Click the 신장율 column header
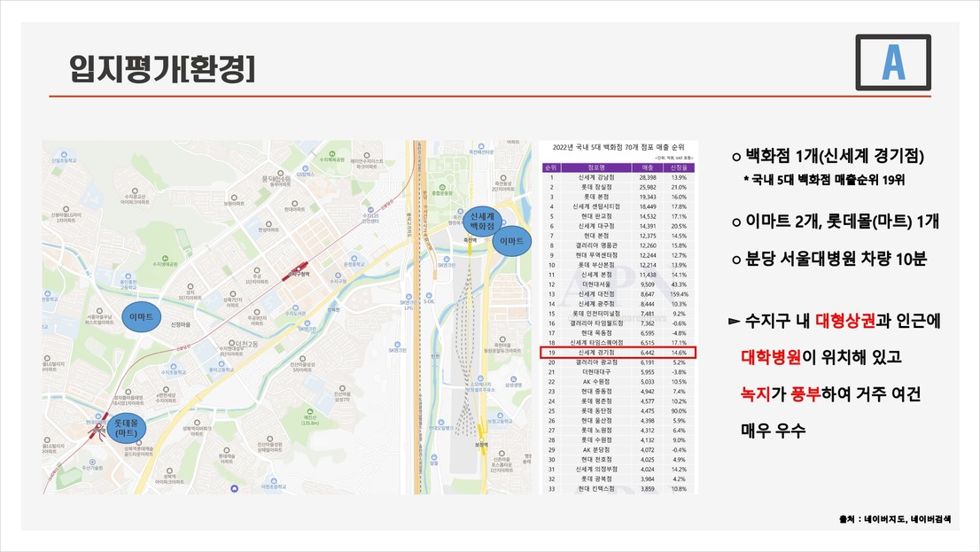980x552 pixels. [679, 167]
